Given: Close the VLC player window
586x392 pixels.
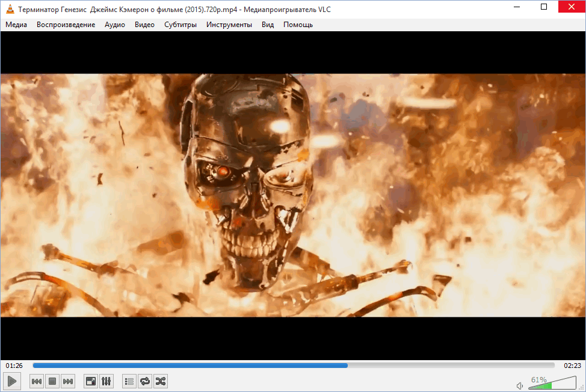Looking at the screenshot, I should click(x=572, y=7).
